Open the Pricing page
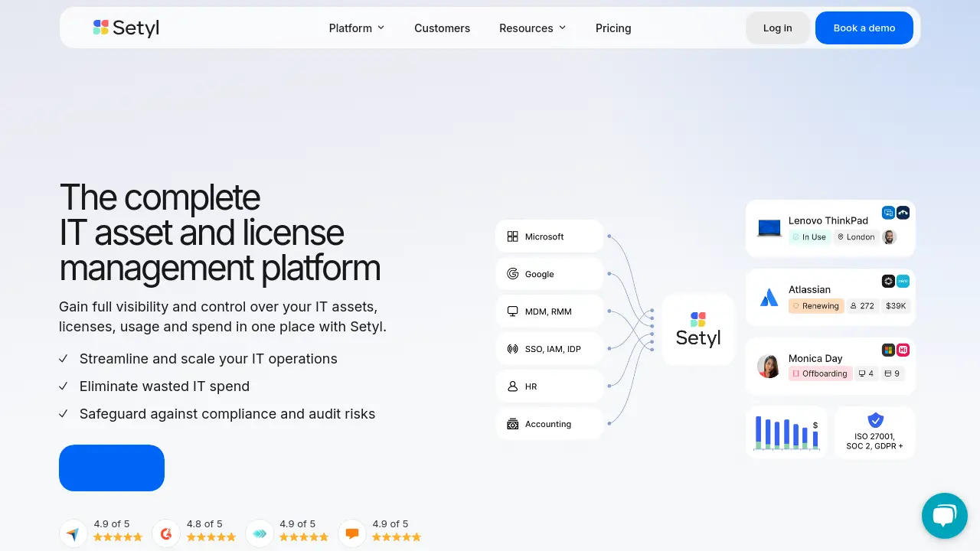This screenshot has width=980, height=551. coord(613,28)
